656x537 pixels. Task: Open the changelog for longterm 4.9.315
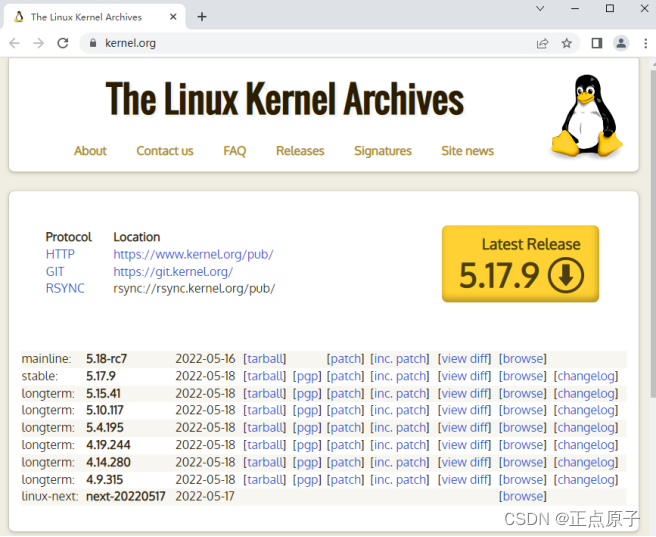click(586, 480)
